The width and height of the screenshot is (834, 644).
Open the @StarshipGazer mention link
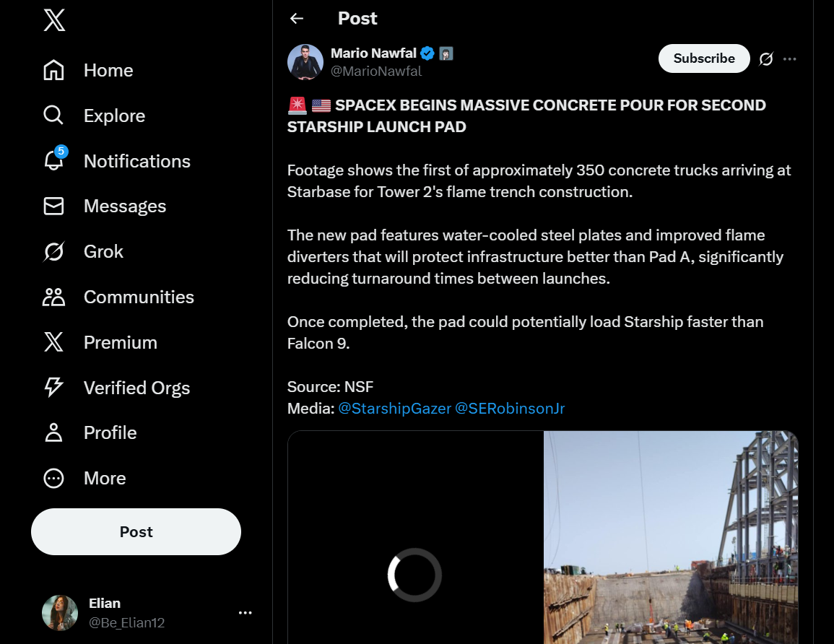(x=394, y=409)
